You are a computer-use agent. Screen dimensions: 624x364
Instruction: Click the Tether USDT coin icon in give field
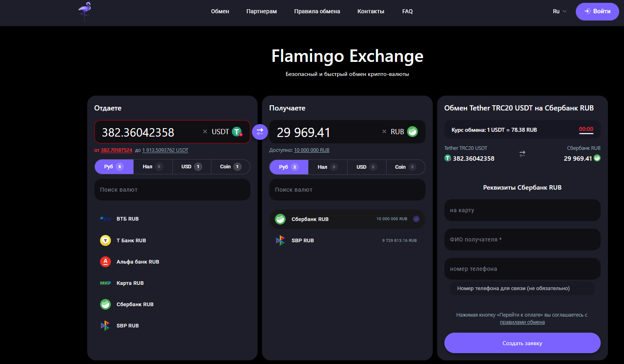pos(237,131)
